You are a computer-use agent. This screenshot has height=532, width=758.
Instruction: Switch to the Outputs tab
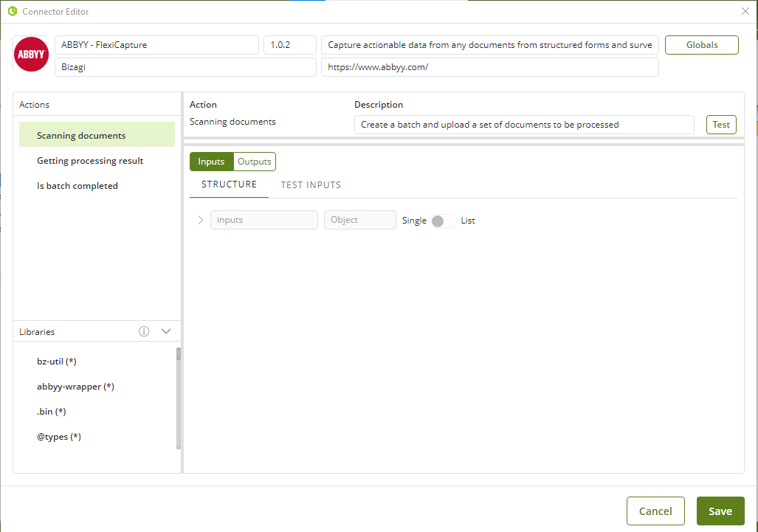click(255, 162)
